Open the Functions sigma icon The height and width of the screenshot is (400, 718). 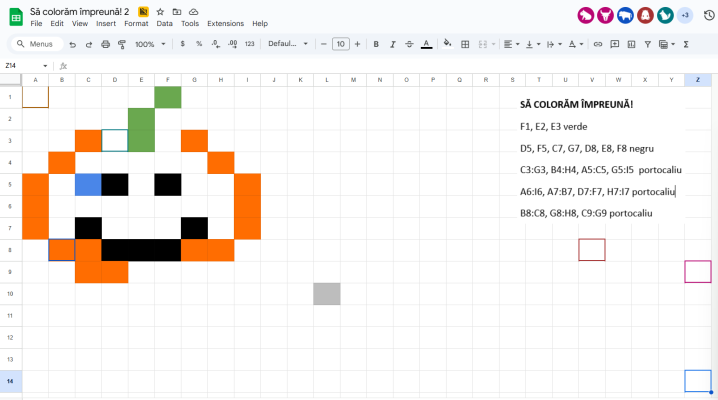click(686, 44)
